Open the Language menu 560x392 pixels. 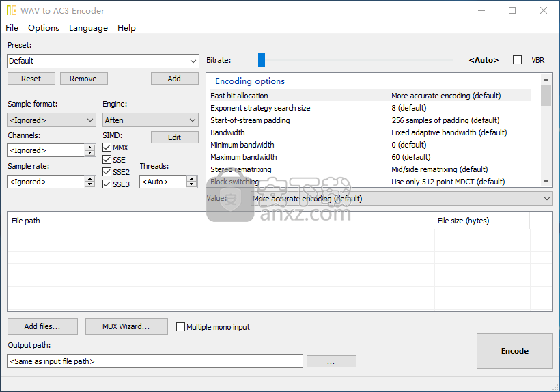click(x=88, y=28)
